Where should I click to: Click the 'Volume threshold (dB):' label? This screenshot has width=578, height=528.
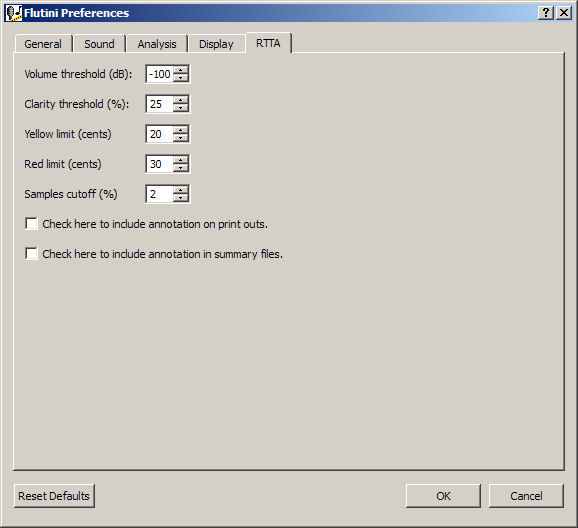click(x=78, y=74)
